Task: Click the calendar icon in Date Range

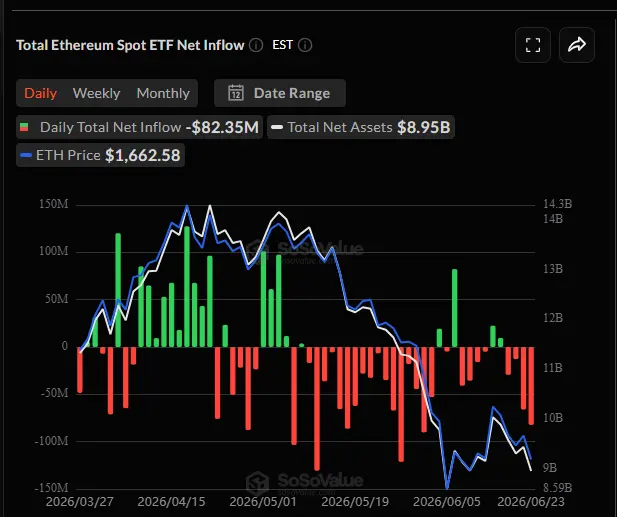Action: pyautogui.click(x=236, y=93)
